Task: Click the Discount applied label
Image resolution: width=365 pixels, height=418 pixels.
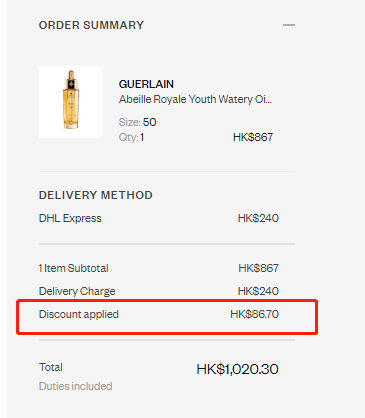Action: (x=79, y=314)
